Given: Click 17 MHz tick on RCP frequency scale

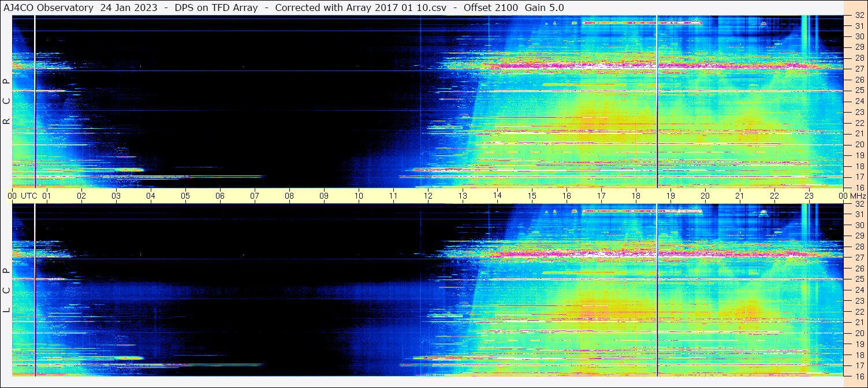Looking at the screenshot, I should coord(859,177).
